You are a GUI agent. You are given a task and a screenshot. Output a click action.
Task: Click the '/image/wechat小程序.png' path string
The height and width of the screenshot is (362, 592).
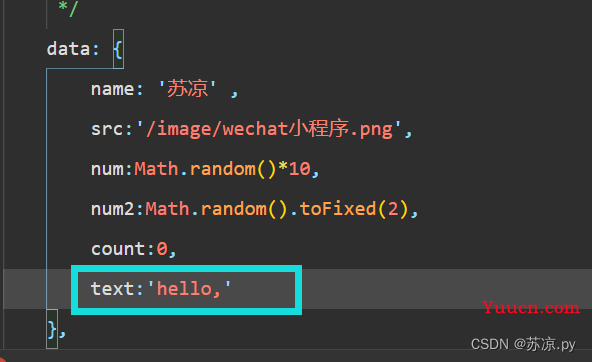click(x=269, y=129)
